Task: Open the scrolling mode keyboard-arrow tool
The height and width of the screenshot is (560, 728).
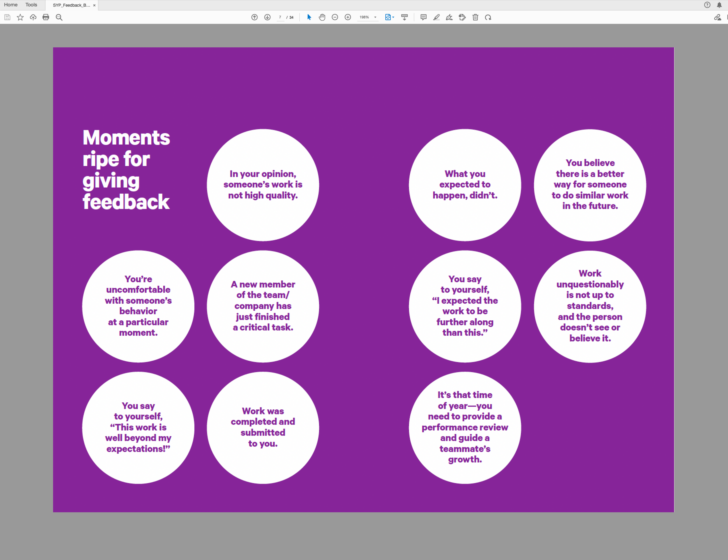Action: point(404,17)
